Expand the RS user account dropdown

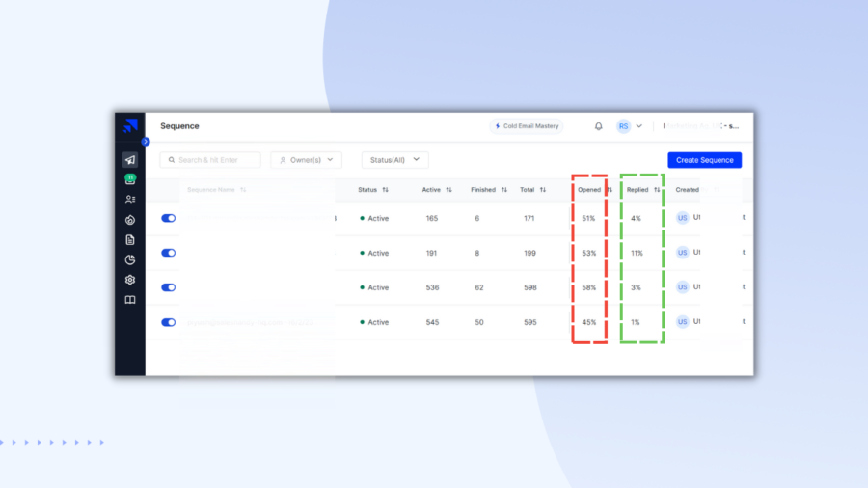pyautogui.click(x=629, y=126)
